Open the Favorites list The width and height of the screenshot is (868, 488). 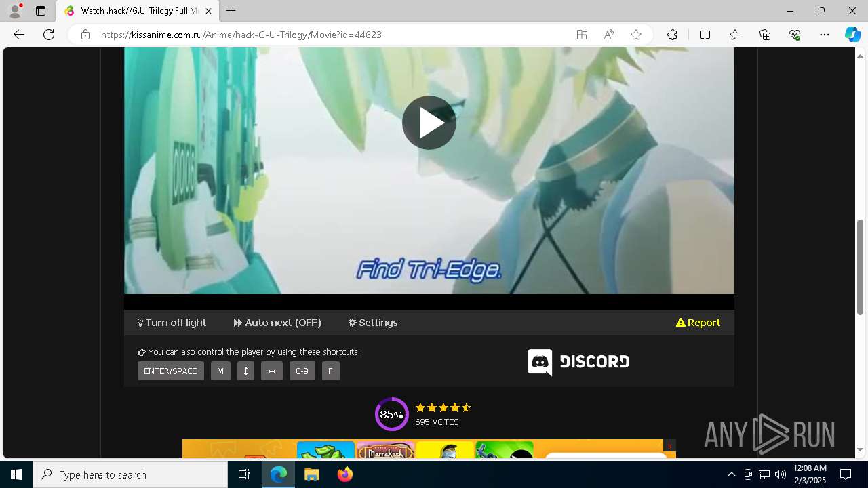tap(735, 35)
